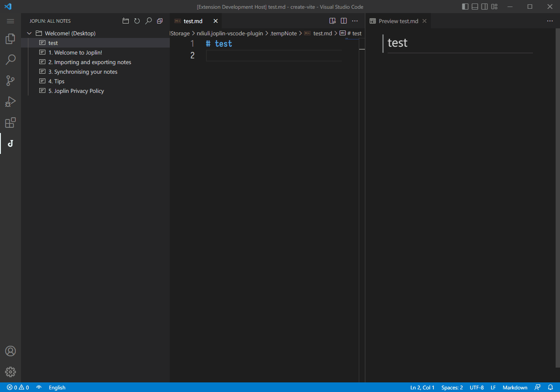
Task: Select the Joplin icon in activity bar
Action: tap(10, 143)
